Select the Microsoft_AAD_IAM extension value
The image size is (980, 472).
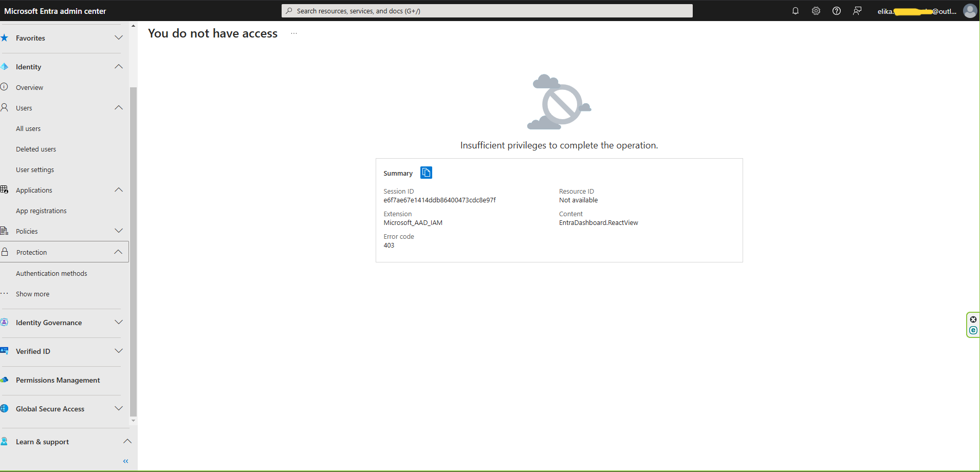[x=413, y=223]
